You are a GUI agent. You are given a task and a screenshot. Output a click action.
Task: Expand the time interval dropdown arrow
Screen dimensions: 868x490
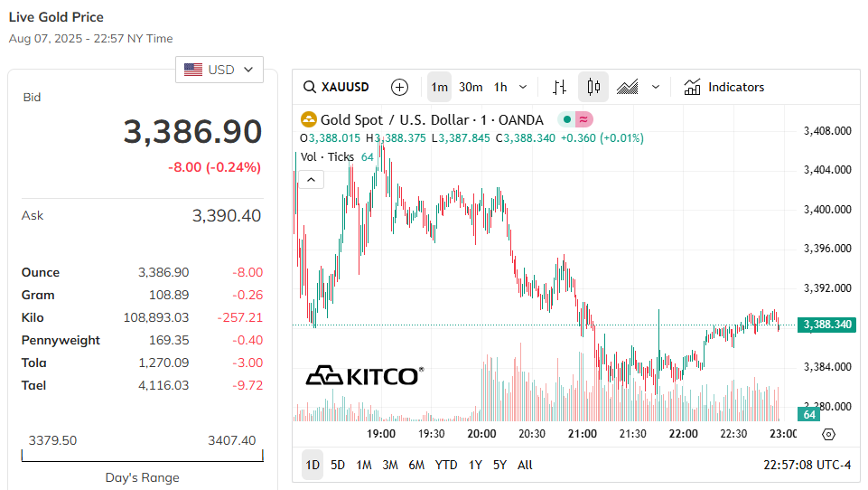pos(522,87)
